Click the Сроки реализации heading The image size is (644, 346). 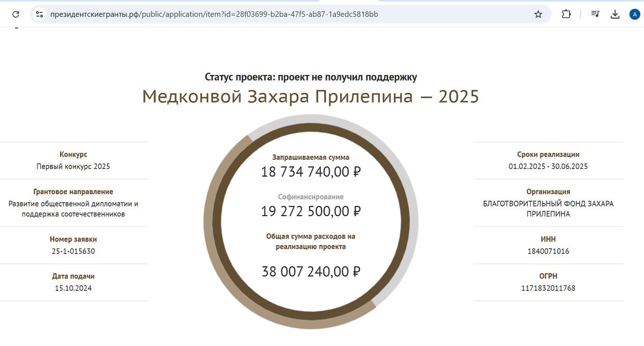point(548,154)
